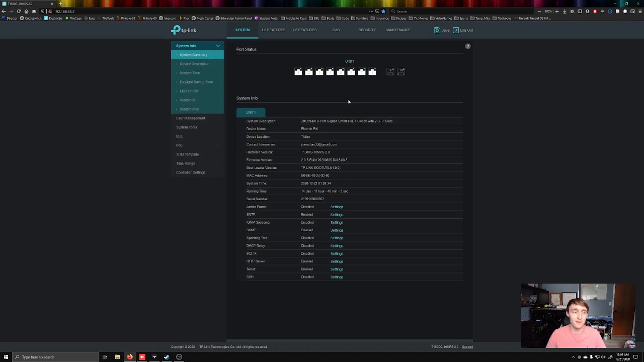
Task: Expand PoE section in sidebar
Action: 197,145
